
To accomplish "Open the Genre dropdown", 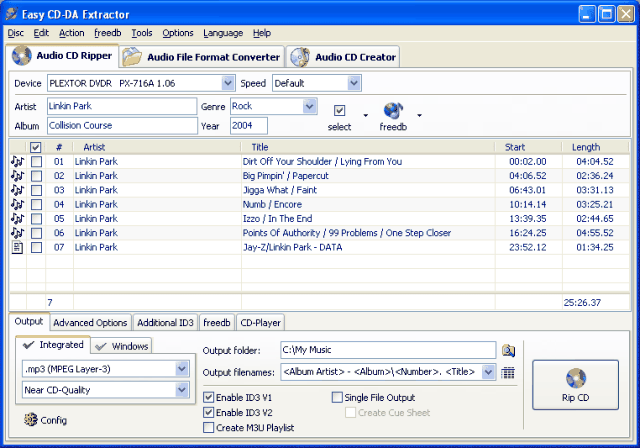I will tap(309, 106).
